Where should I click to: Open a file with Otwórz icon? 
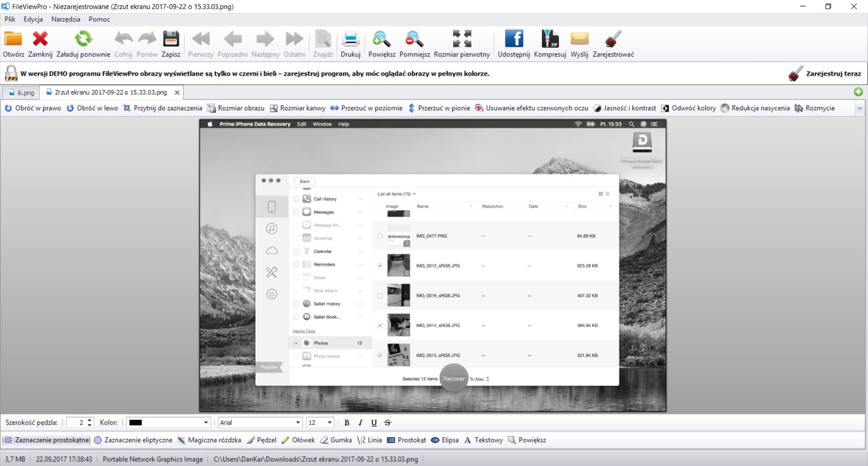click(x=14, y=43)
